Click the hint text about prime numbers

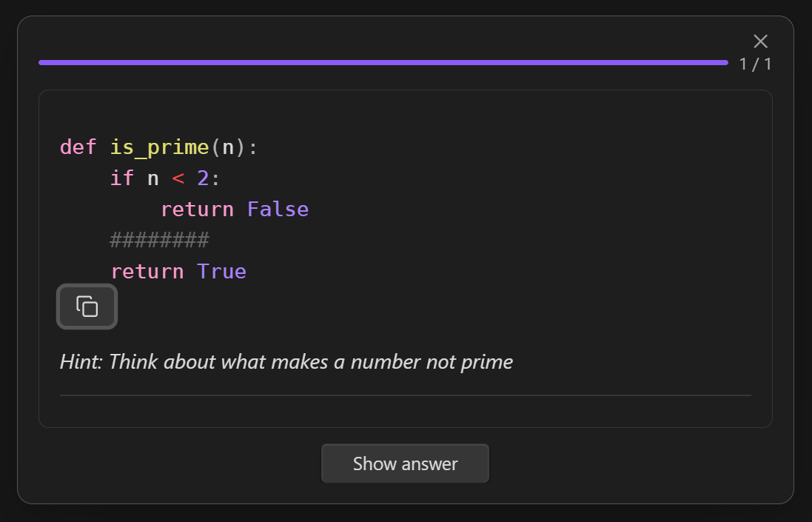pyautogui.click(x=286, y=362)
